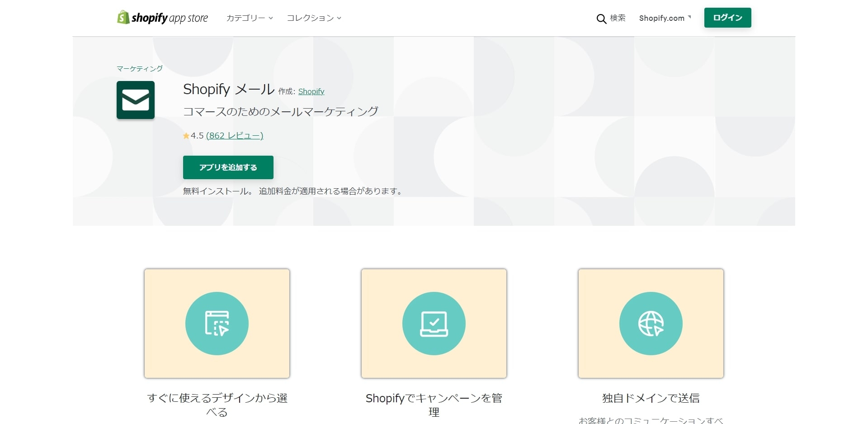Viewport: 868px width, 424px height.
Task: Click the Shopify Mail envelope app icon
Action: (136, 100)
